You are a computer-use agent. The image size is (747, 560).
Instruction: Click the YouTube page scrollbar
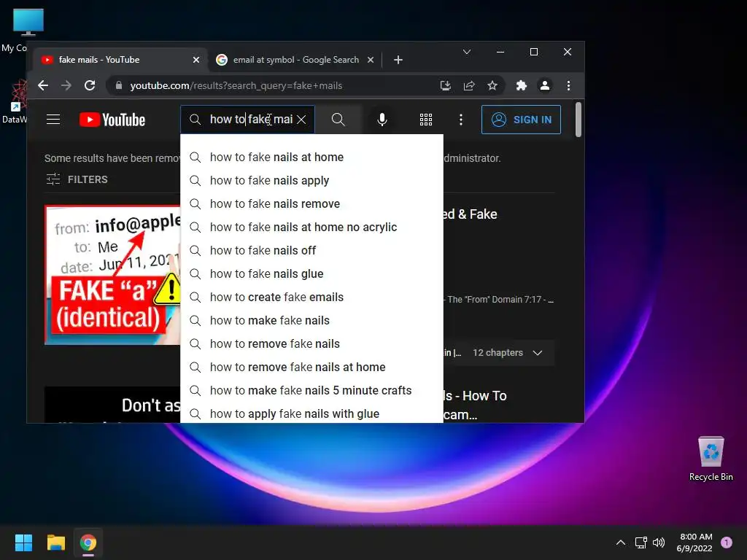point(578,120)
